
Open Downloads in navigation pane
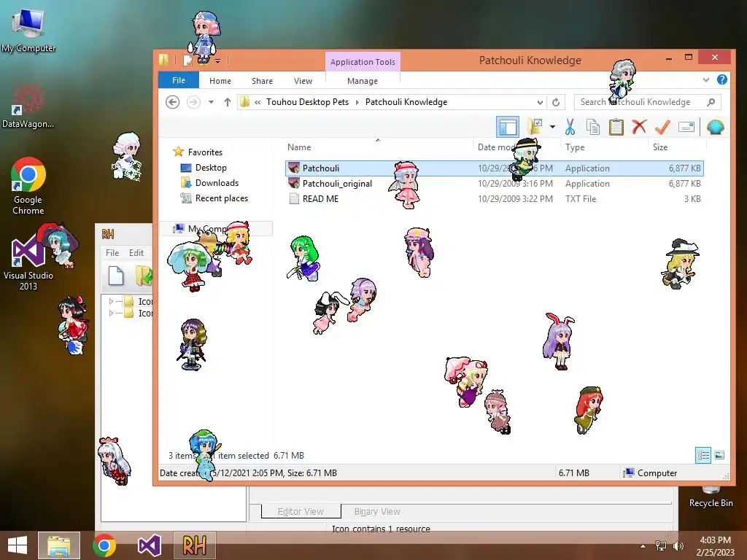(217, 183)
